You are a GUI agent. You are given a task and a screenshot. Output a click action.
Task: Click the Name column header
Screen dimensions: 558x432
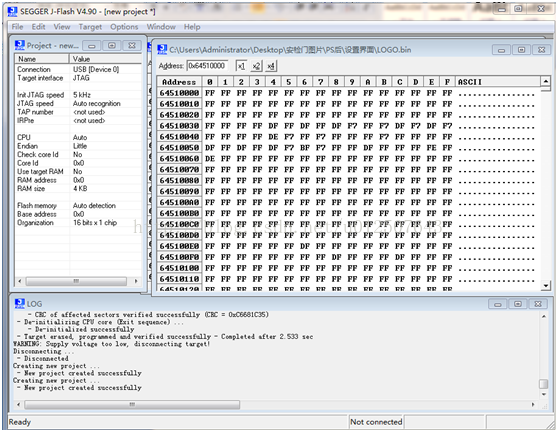(x=42, y=59)
